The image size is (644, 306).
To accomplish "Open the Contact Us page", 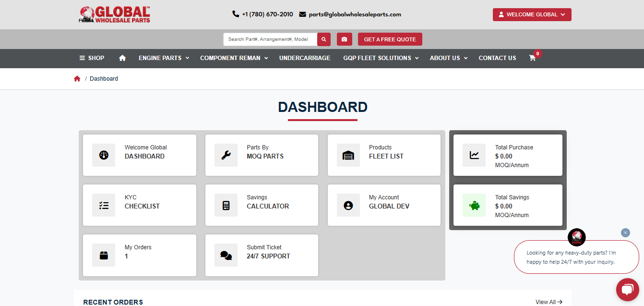I will (x=497, y=58).
